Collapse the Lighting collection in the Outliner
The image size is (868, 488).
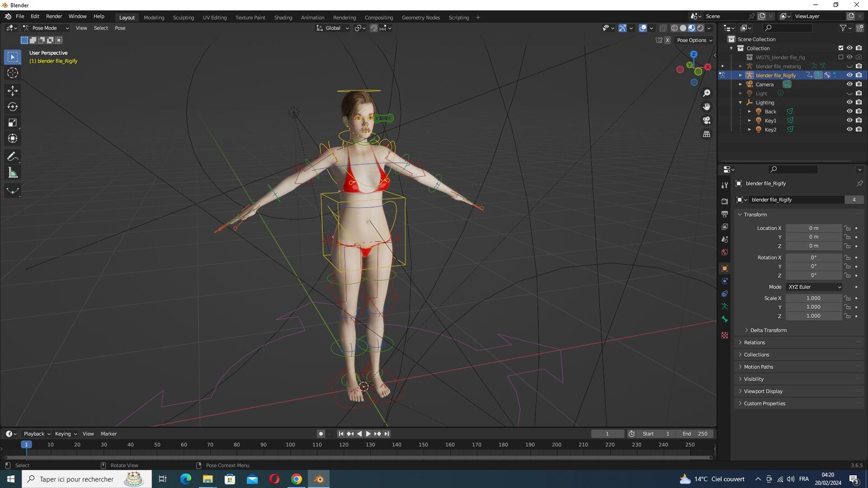741,102
